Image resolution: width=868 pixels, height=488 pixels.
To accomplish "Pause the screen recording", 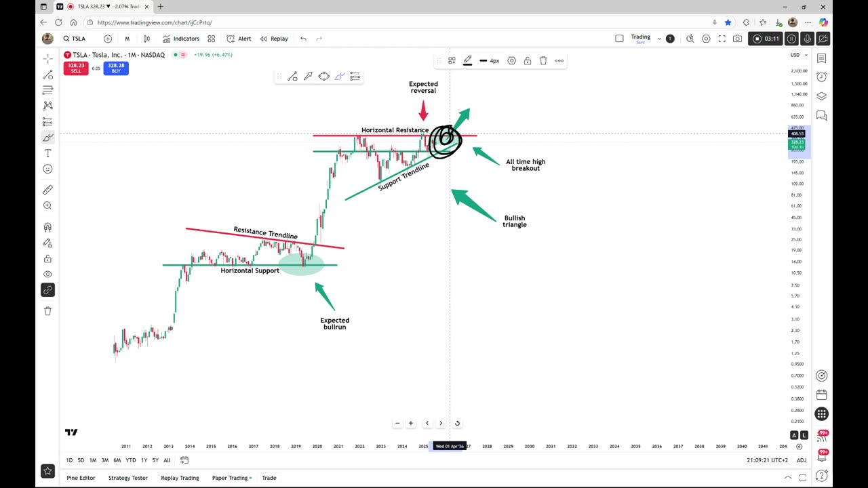I will 791,39.
